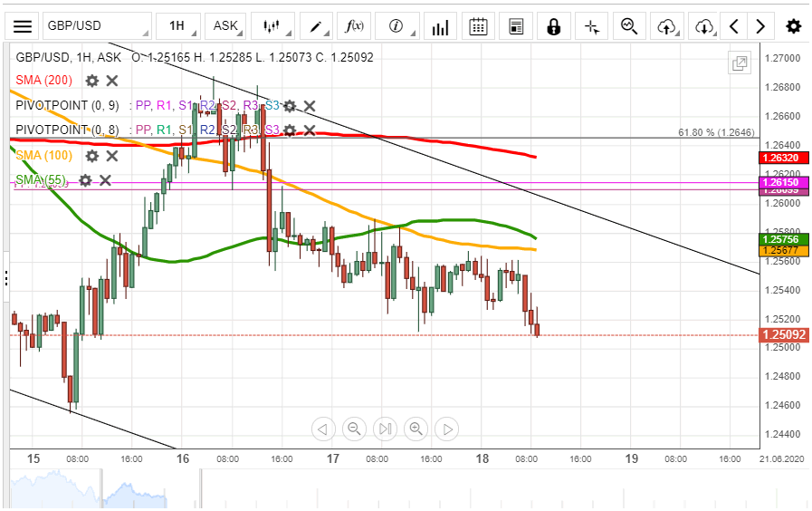Click the orange 1.25677 price tag
Screen dimensions: 812x511
tap(783, 250)
